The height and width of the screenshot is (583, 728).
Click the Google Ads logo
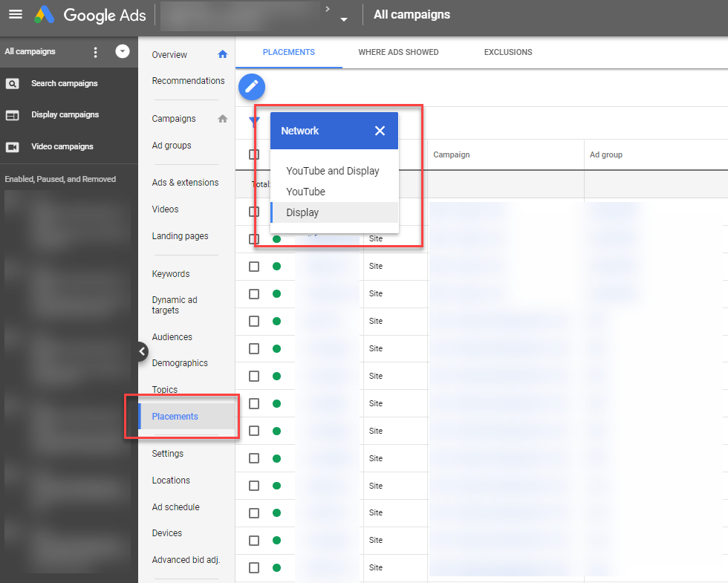(x=91, y=15)
